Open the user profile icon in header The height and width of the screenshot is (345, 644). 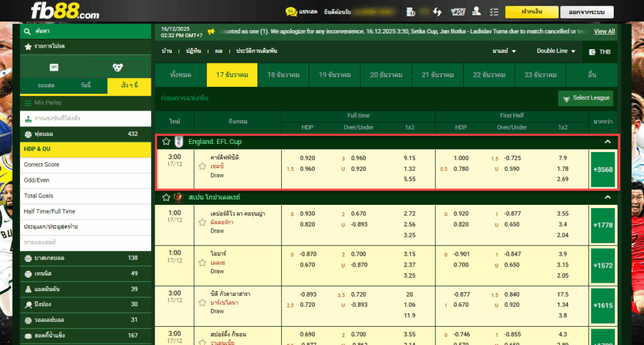point(477,11)
